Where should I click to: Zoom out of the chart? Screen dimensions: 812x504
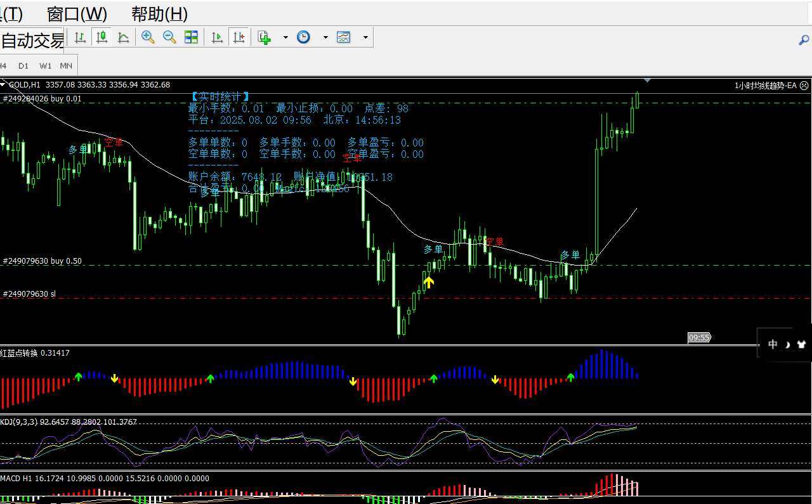169,37
